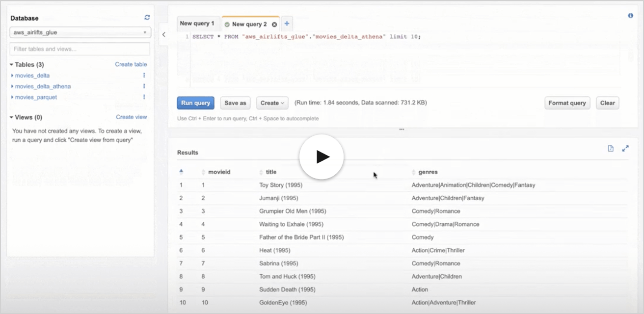Focus the Filter tables and views field
Screen dimensions: 644x314
[80, 49]
